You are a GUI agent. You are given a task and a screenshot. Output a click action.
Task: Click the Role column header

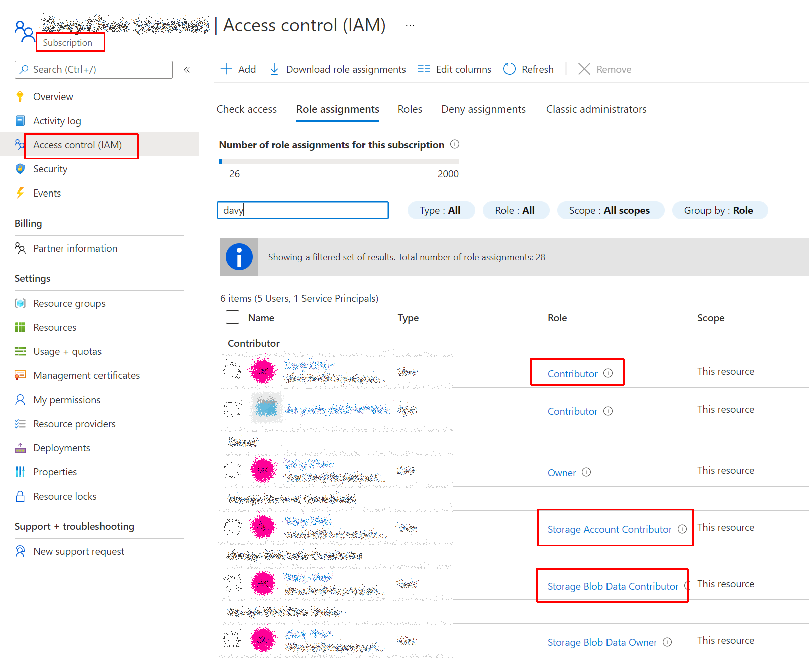(x=557, y=318)
